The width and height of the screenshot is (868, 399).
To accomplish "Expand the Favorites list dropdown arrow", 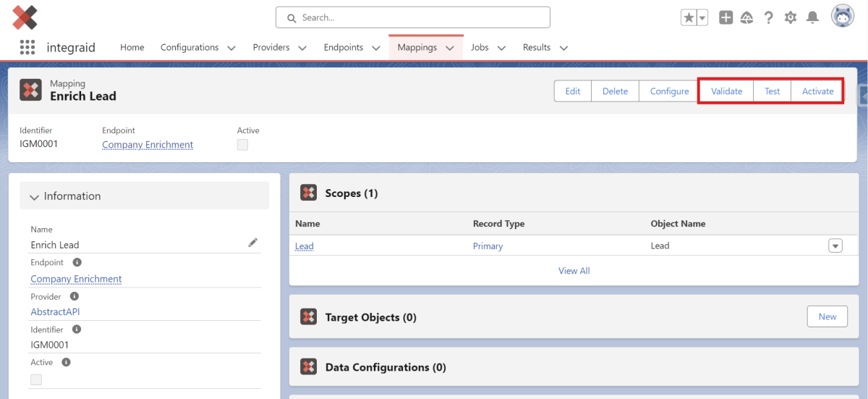I will [702, 17].
